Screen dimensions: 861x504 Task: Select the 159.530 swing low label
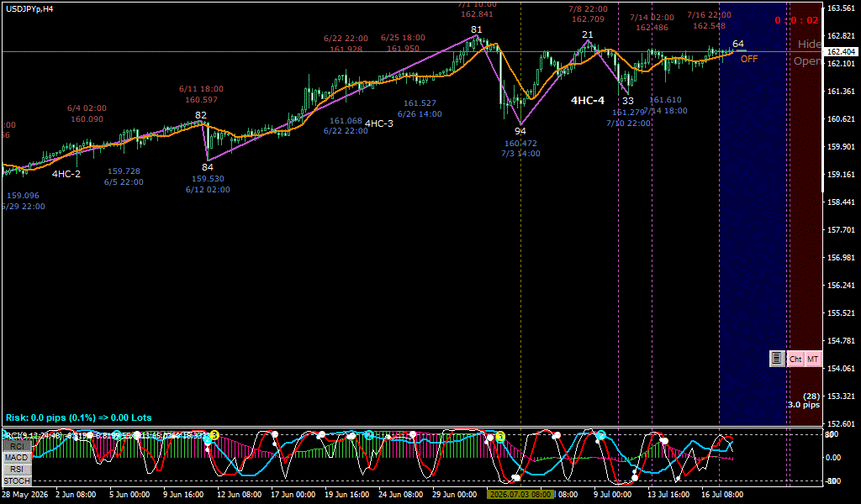click(x=208, y=179)
